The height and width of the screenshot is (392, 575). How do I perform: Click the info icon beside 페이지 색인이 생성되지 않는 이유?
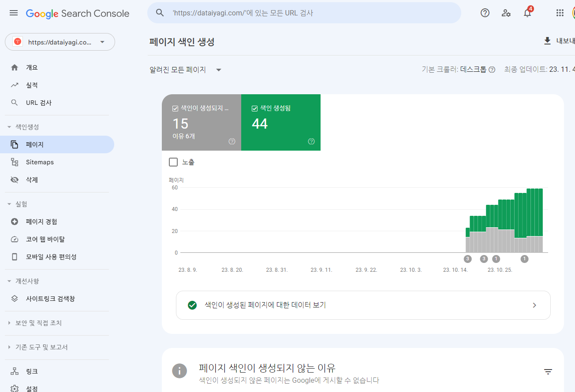[179, 371]
